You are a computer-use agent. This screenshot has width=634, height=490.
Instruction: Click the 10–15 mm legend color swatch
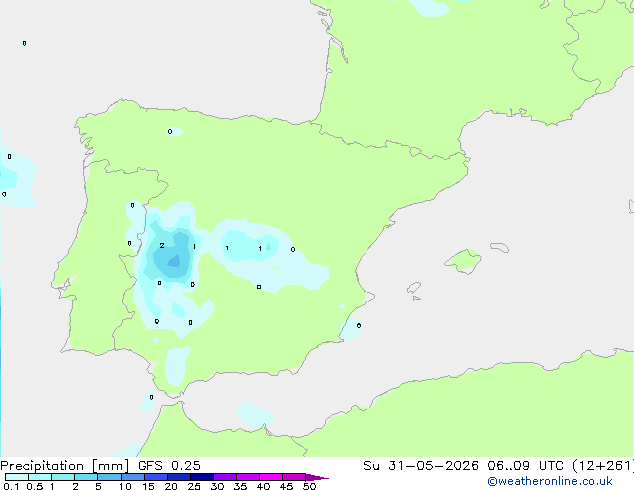point(133,477)
